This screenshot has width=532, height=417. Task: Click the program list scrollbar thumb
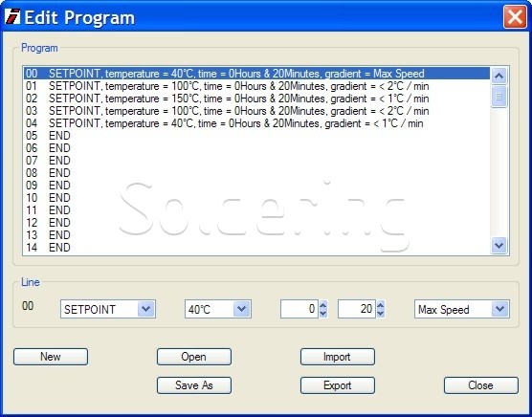[x=499, y=97]
